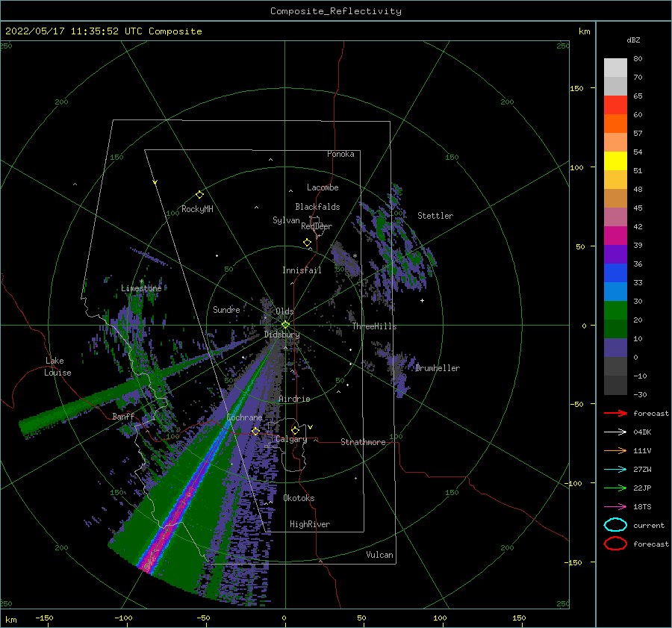Screen dimensions: 672x628
Task: Click the 18TS legend label
Action: pyautogui.click(x=642, y=507)
